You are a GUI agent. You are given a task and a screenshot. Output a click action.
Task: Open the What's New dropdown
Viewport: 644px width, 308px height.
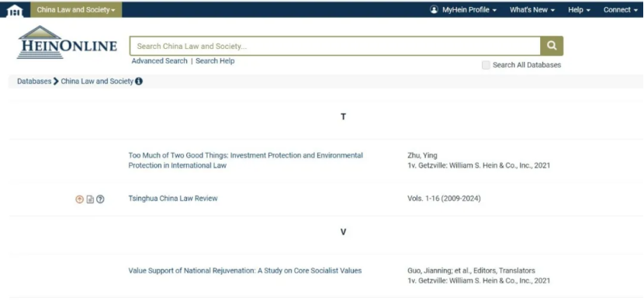[x=532, y=9]
